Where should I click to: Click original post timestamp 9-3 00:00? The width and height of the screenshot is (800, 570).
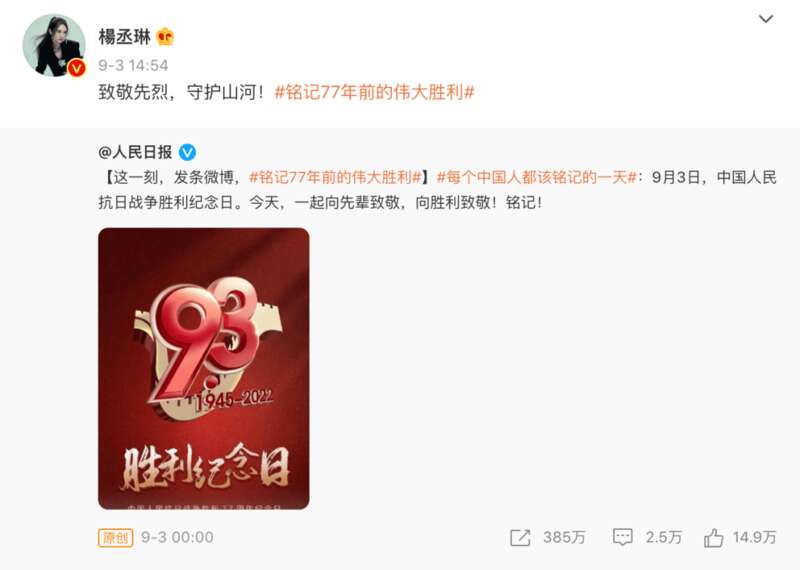[177, 537]
